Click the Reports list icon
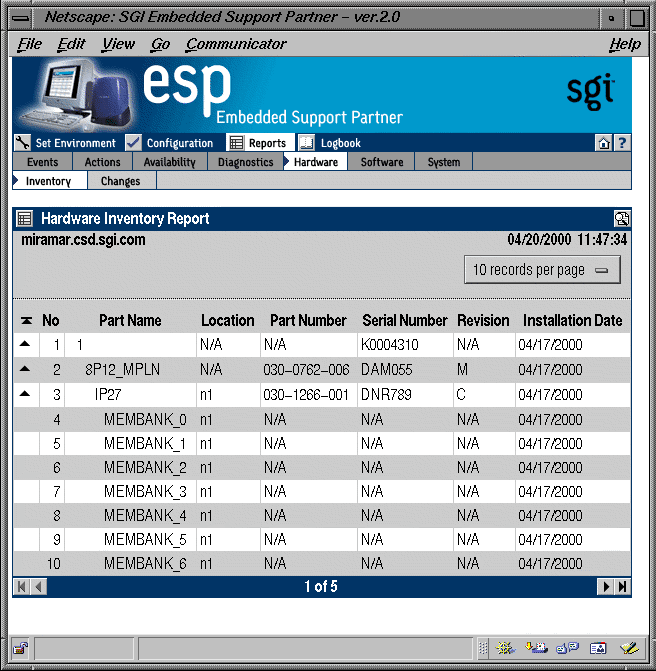Screen dimensions: 656x671 point(236,143)
